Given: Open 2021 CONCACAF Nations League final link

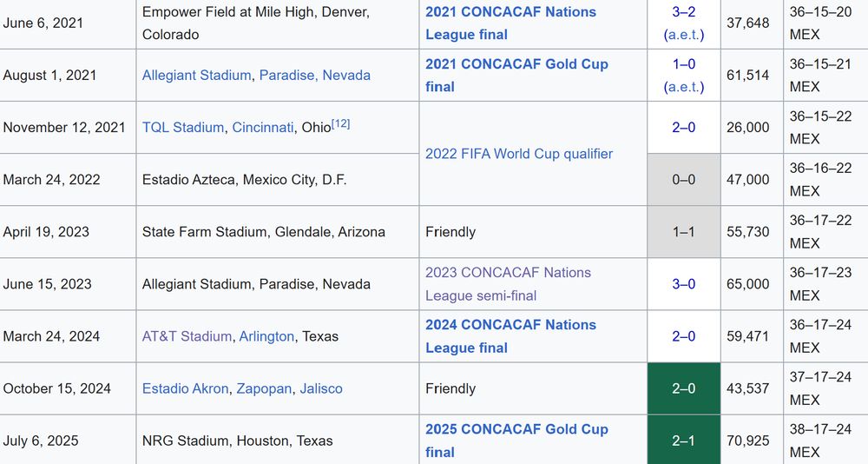Looking at the screenshot, I should click(510, 23).
